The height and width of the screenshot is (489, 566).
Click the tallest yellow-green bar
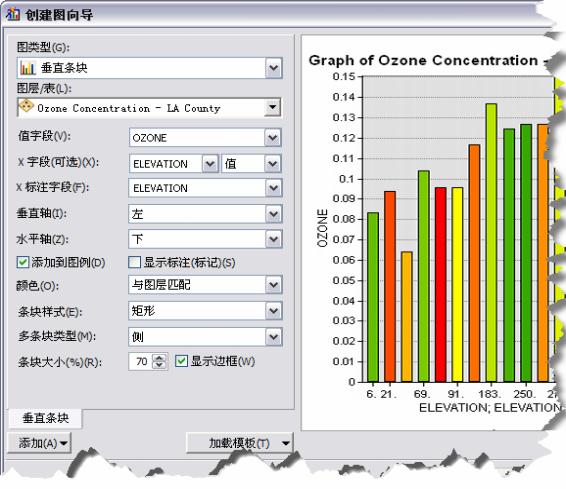pyautogui.click(x=491, y=243)
